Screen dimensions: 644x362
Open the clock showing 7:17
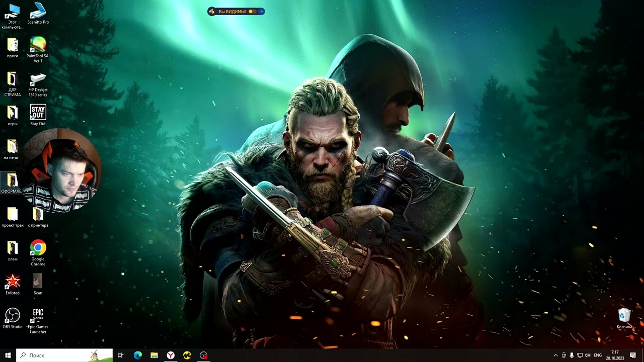614,355
